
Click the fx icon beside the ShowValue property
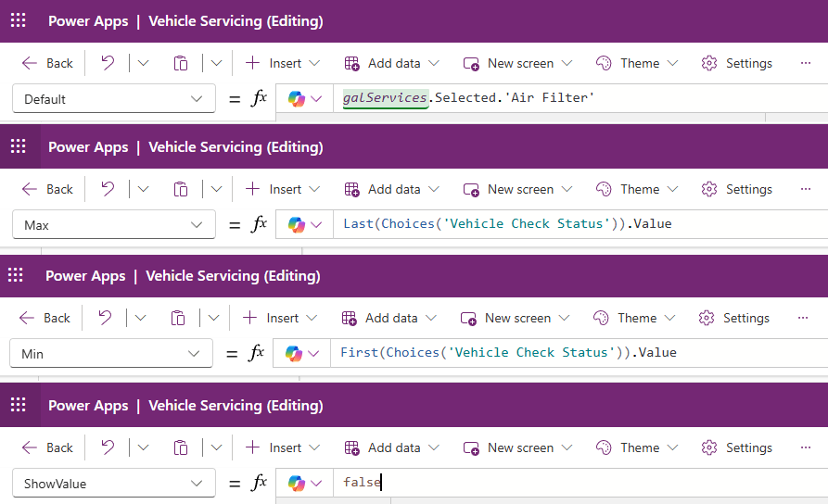[x=259, y=483]
